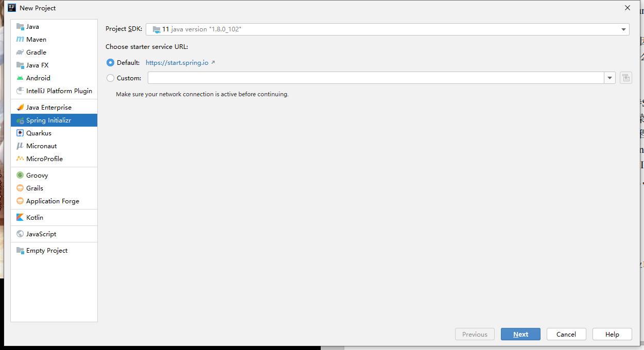This screenshot has width=644, height=350.
Task: Expand the Custom URL history dropdown arrow
Action: pyautogui.click(x=610, y=78)
